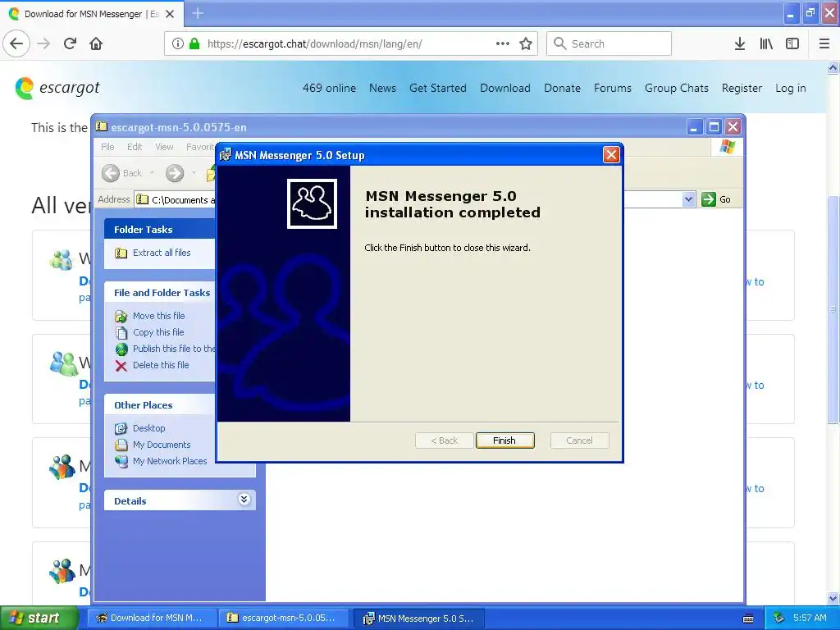Open My Network Places
Viewport: 840px width, 630px height.
[170, 461]
